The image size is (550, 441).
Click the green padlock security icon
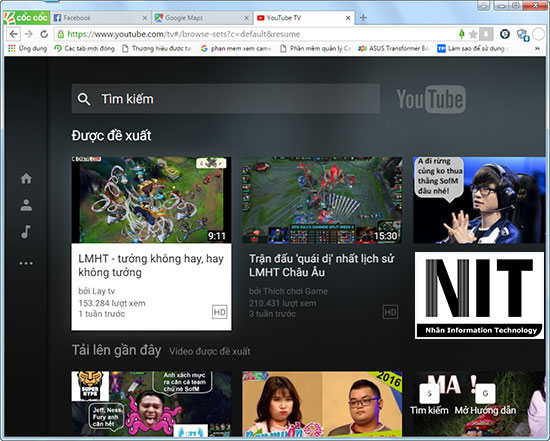coord(61,34)
